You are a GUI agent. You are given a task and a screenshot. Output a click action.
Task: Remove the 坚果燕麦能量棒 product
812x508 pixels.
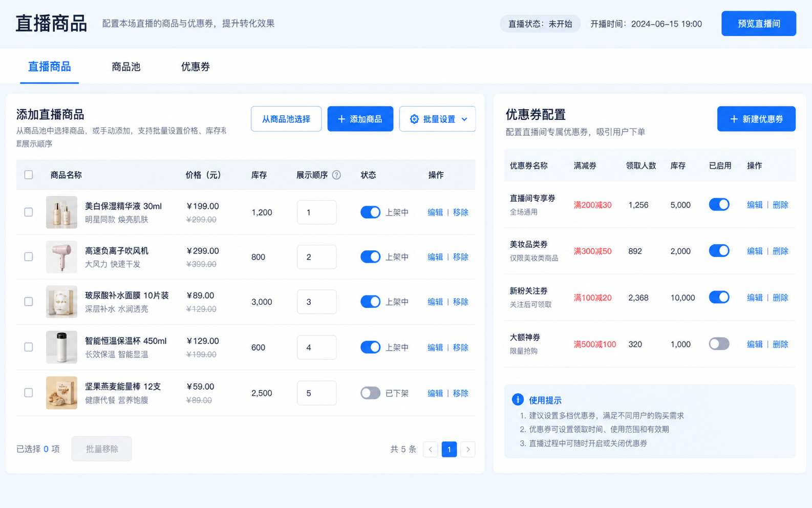461,393
